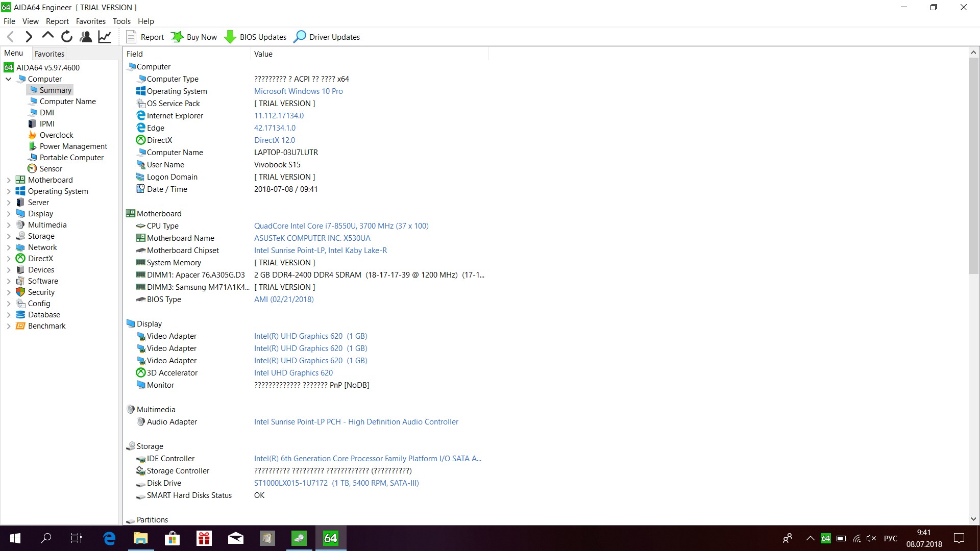Expand the Multimedia tree node

pos(9,225)
